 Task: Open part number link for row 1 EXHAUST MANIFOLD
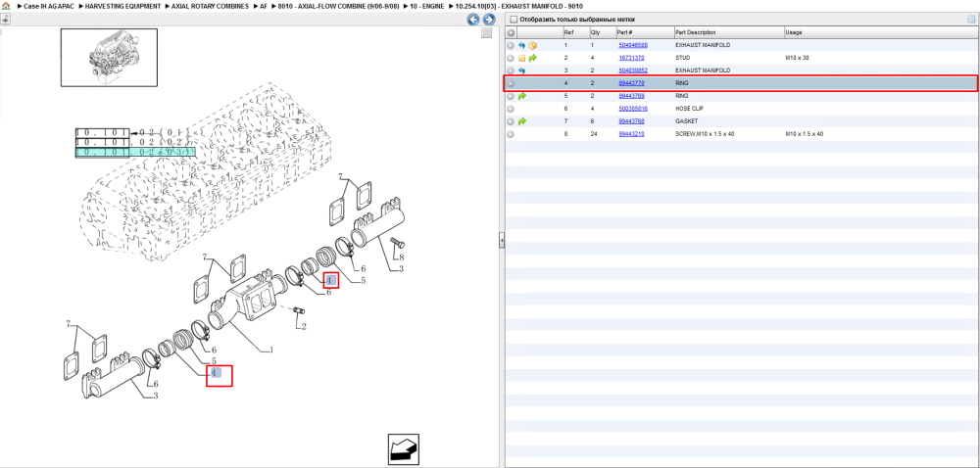[x=632, y=46]
